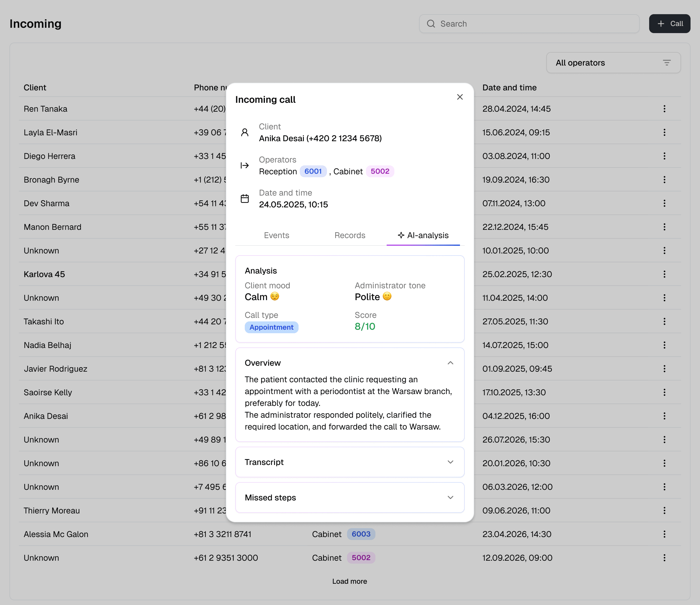Screen dimensions: 700x605
Task: Open the three-dot menu for Thierry Moreau
Action: pos(665,510)
